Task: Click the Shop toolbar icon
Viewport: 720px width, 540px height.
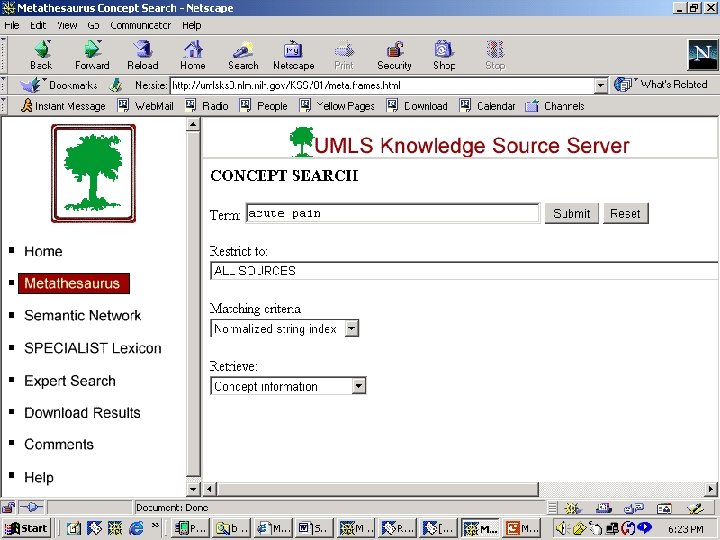Action: pos(444,55)
